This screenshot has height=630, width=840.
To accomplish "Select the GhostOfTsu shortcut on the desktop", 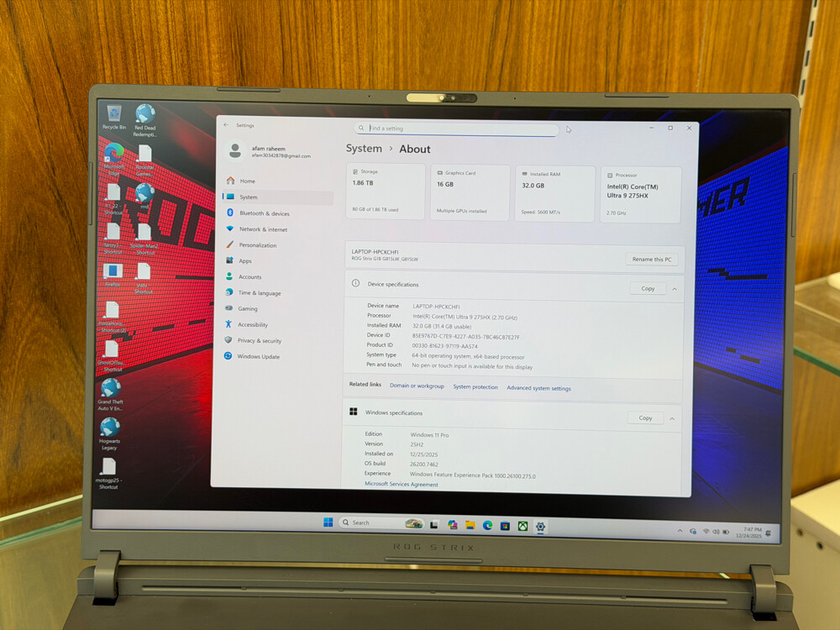I will click(x=110, y=356).
